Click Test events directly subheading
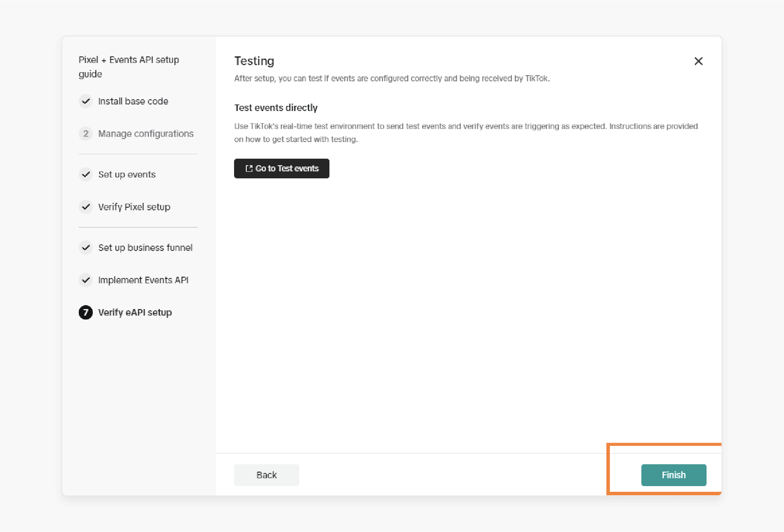This screenshot has width=784, height=532. pos(276,108)
